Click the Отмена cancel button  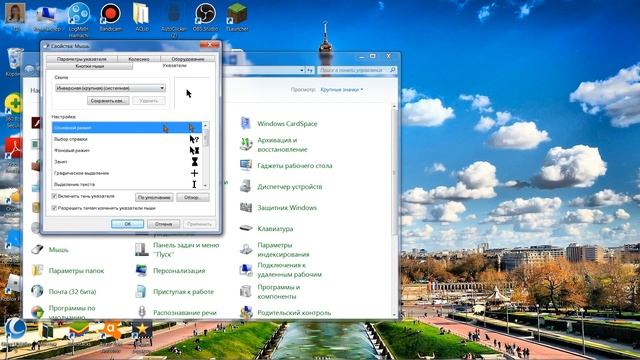tap(163, 224)
